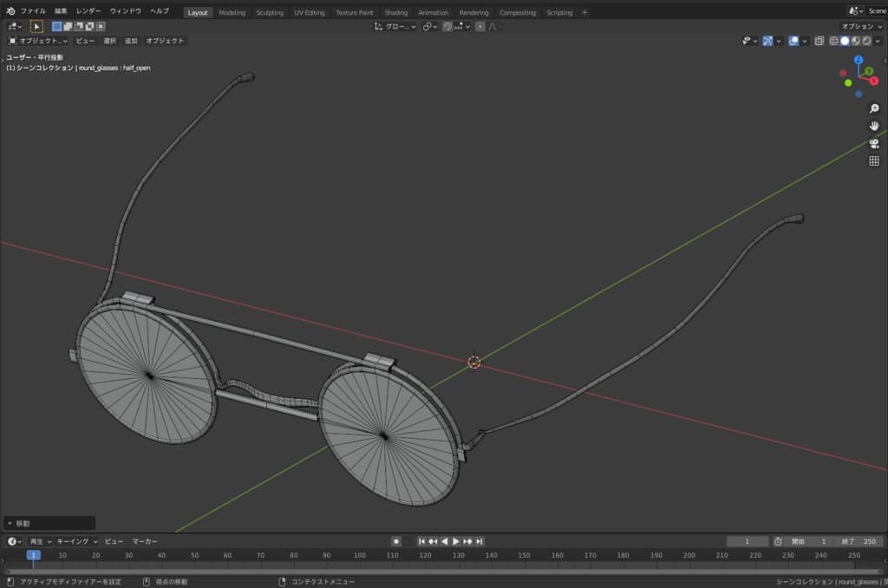The image size is (888, 588).
Task: Open the オプション options dropdown
Action: (861, 27)
